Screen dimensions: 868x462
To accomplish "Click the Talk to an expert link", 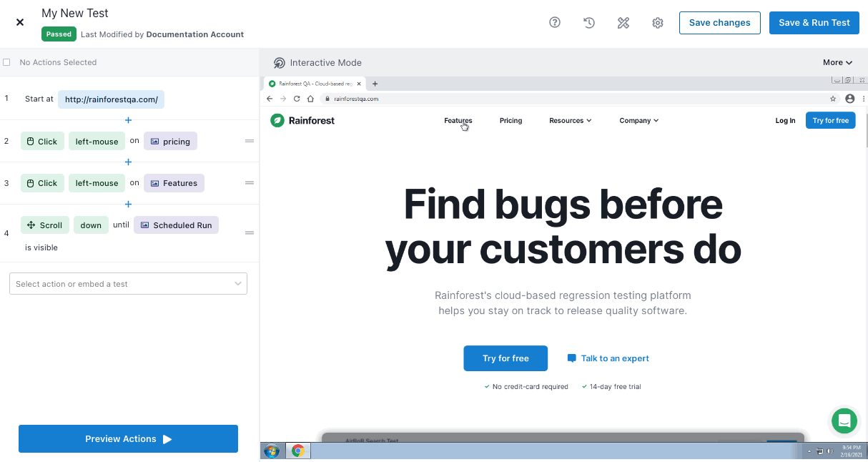I will pyautogui.click(x=608, y=358).
